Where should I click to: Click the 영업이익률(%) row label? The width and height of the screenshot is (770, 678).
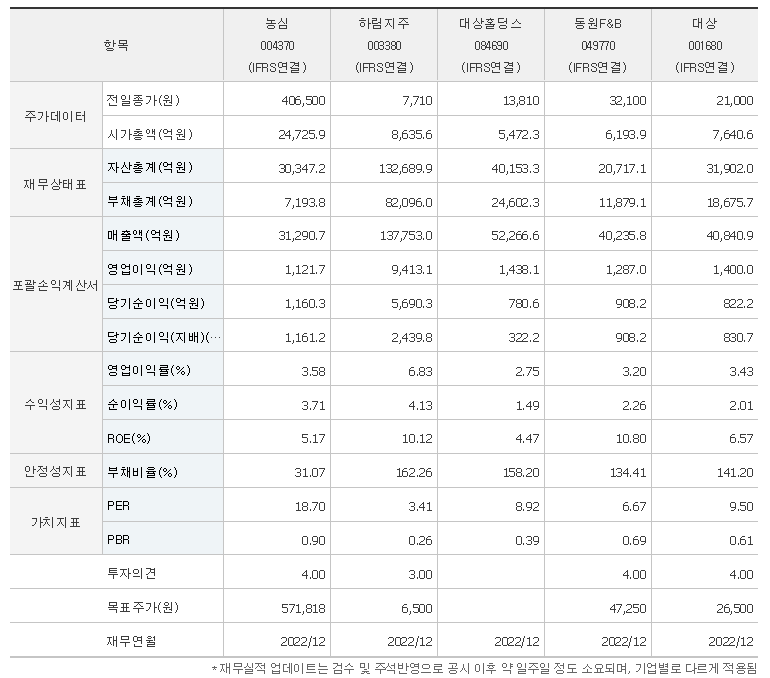[x=149, y=370]
